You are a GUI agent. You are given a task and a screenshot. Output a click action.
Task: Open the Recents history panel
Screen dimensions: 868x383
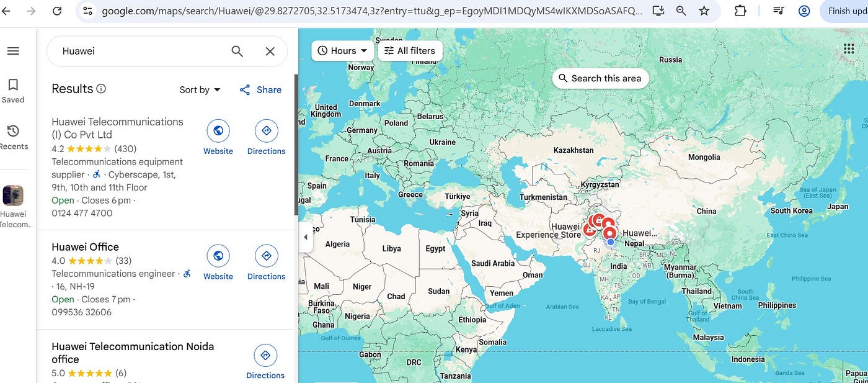13,137
